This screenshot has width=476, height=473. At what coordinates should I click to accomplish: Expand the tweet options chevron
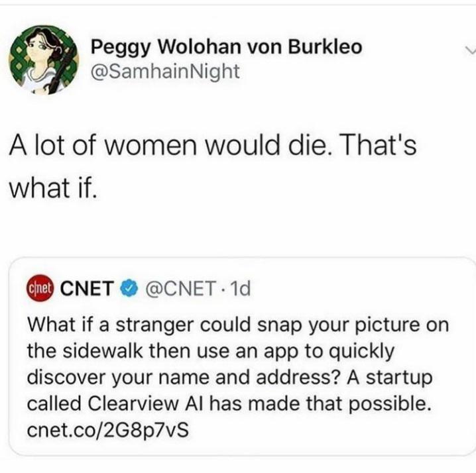(469, 49)
